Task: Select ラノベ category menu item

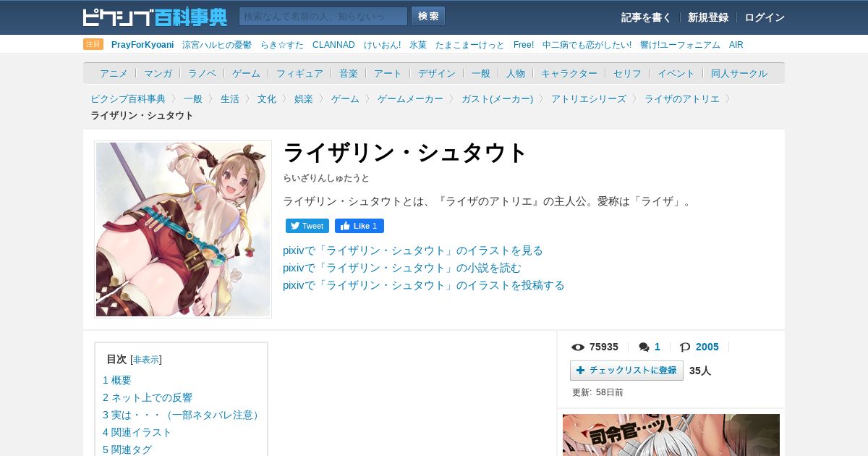Action: [x=202, y=73]
